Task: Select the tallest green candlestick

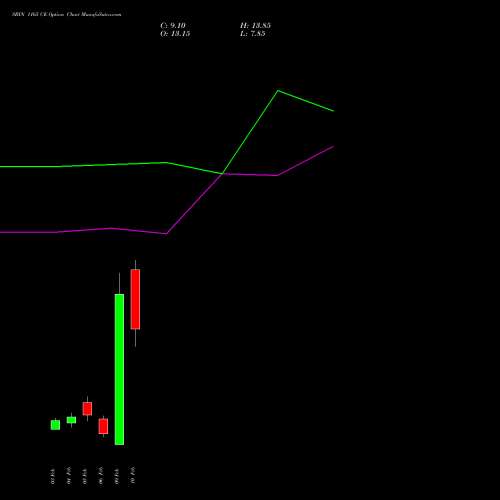Action: click(x=119, y=369)
